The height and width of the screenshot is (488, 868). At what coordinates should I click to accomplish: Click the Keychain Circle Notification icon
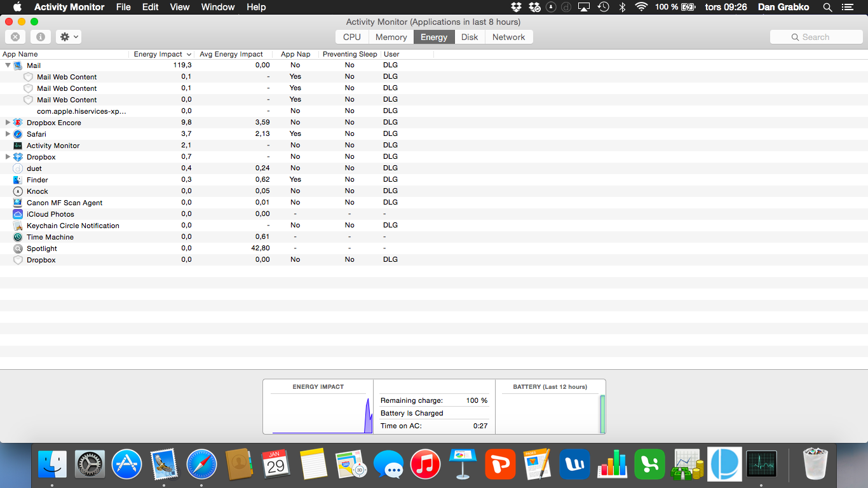(x=18, y=226)
